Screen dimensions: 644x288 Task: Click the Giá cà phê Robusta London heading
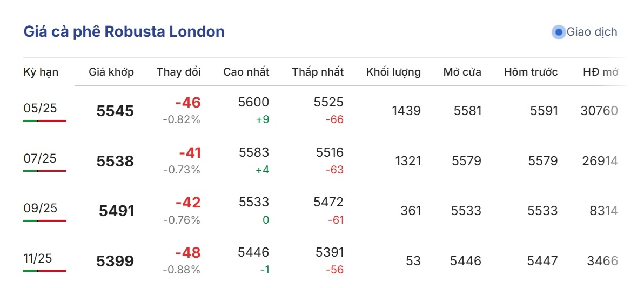pos(124,32)
